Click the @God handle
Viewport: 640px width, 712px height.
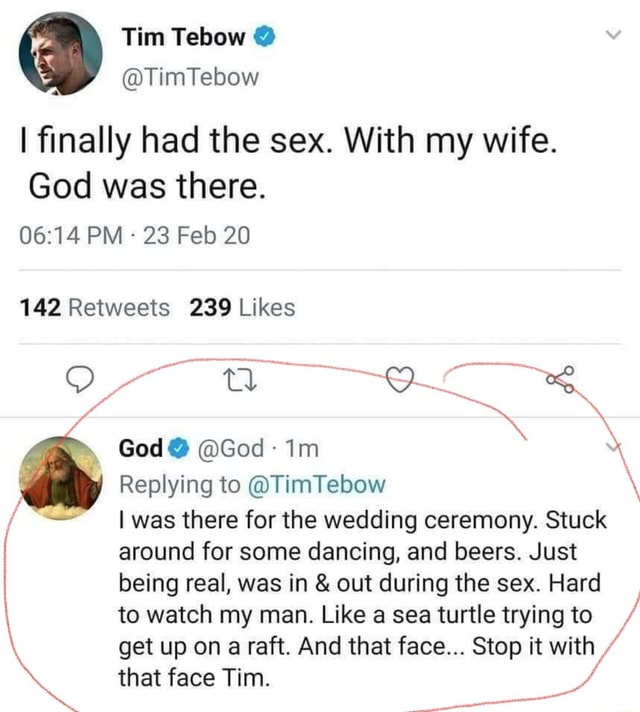(x=230, y=449)
